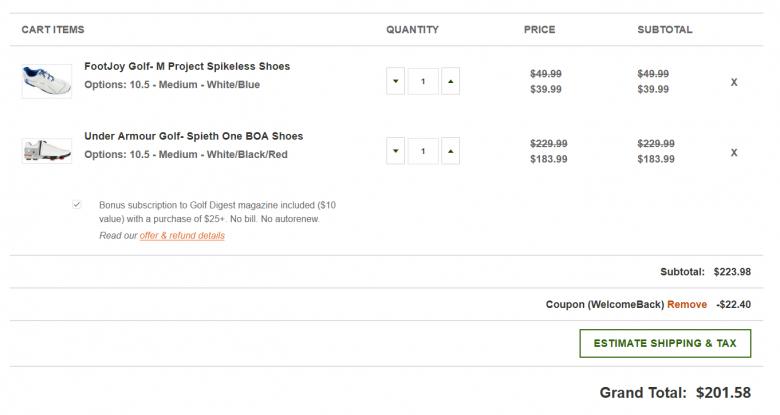
Task: Click the Cart Items column header
Action: 53,30
